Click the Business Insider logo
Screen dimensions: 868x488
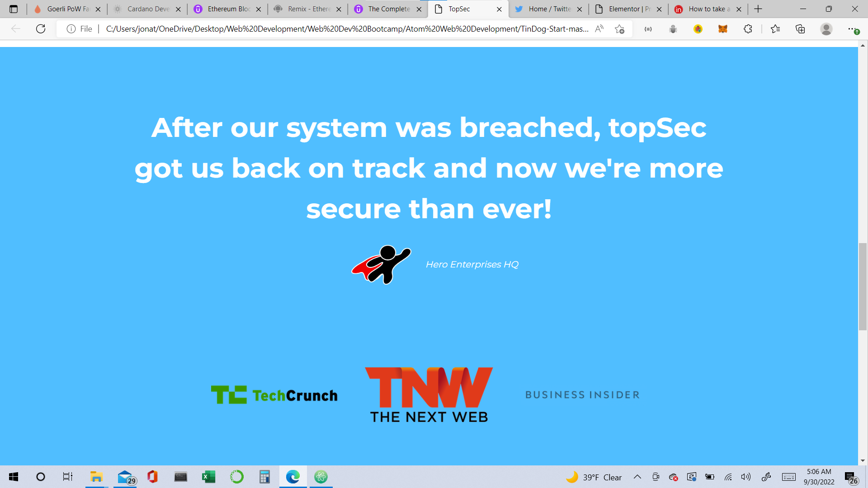click(583, 394)
